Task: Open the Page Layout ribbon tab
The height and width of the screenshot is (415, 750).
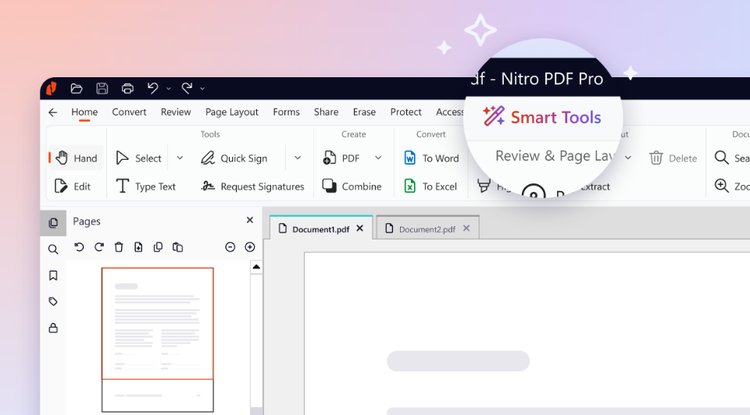Action: tap(232, 112)
